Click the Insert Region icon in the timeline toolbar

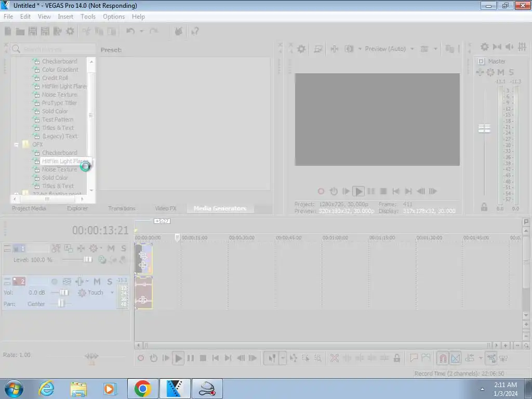pyautogui.click(x=426, y=357)
